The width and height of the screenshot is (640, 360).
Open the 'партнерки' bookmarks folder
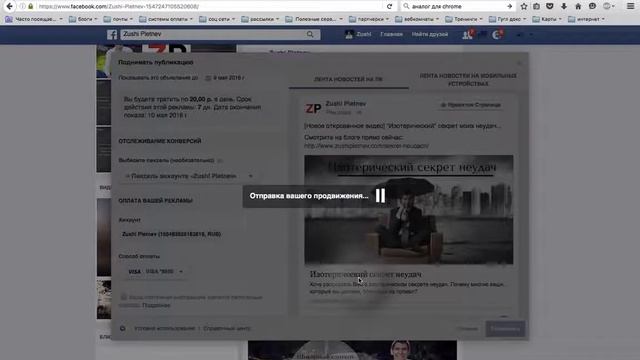[x=369, y=19]
